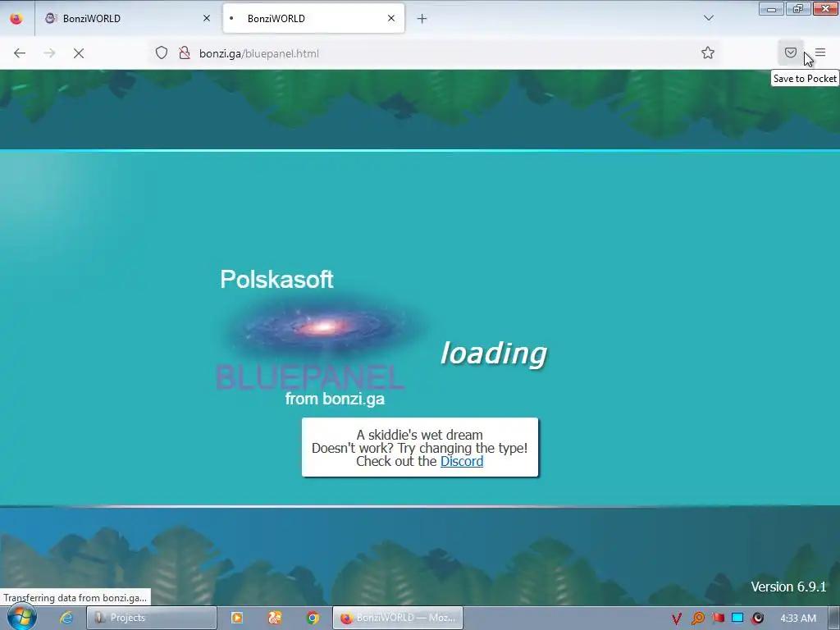Viewport: 840px width, 630px height.
Task: Click the Firefox View icon in tab strip
Action: click(16, 18)
